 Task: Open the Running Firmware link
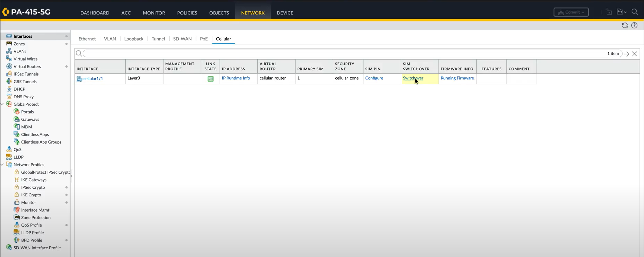(x=457, y=78)
